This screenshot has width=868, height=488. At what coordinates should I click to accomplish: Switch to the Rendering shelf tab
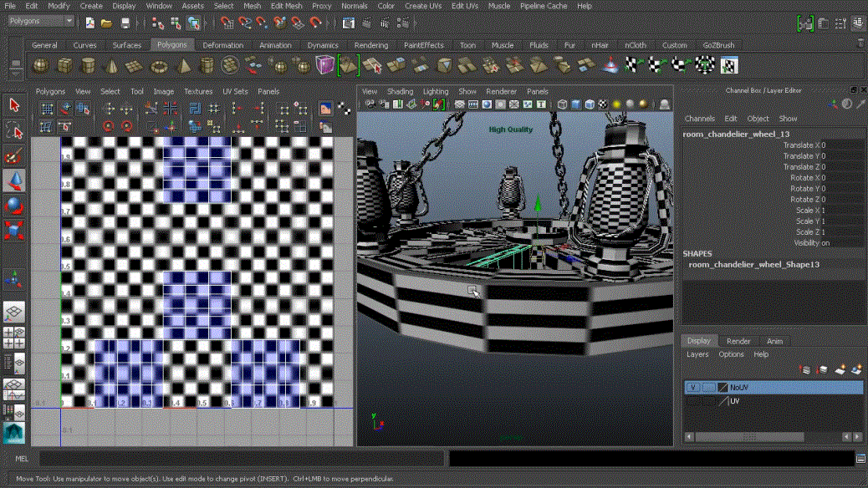coord(371,45)
